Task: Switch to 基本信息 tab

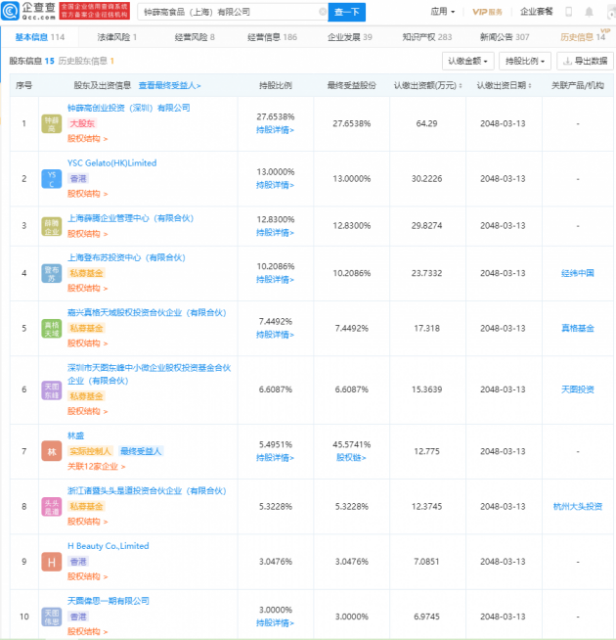Action: pos(40,37)
